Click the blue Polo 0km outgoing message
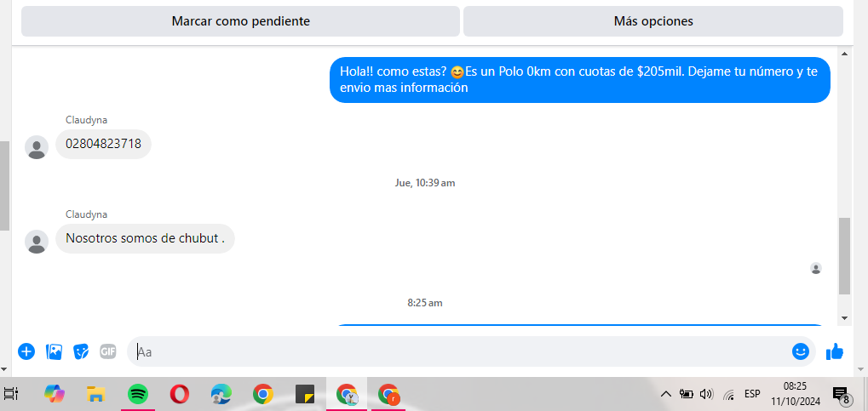The width and height of the screenshot is (868, 411). [580, 80]
